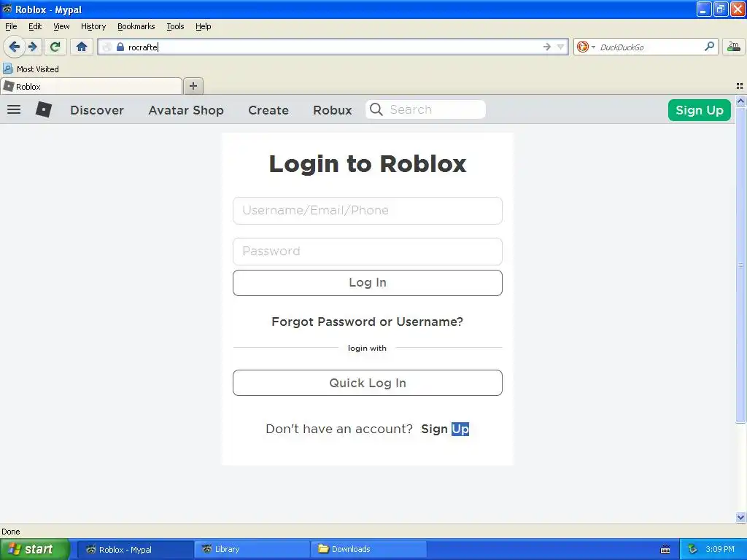Focus the Roblox Search field

(425, 109)
